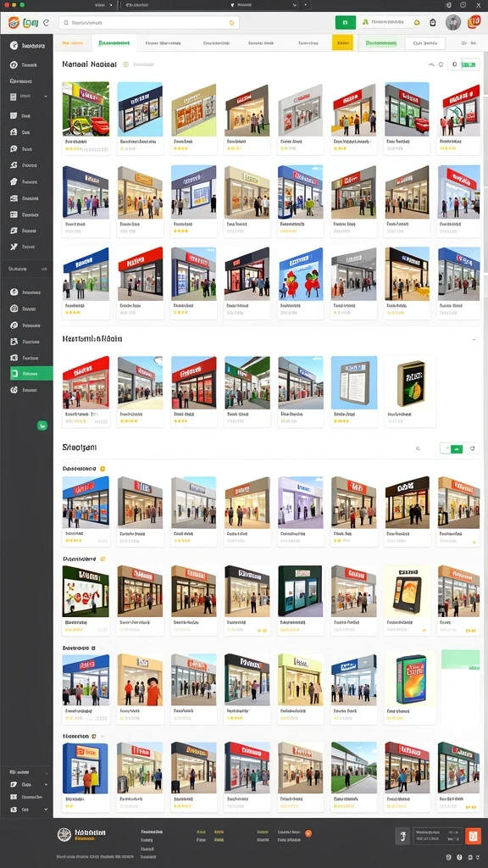Select the orange-text tab in tab bar

point(73,42)
